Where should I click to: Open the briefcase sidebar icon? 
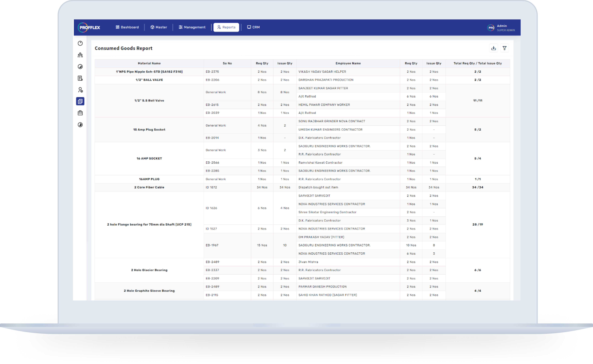[80, 113]
